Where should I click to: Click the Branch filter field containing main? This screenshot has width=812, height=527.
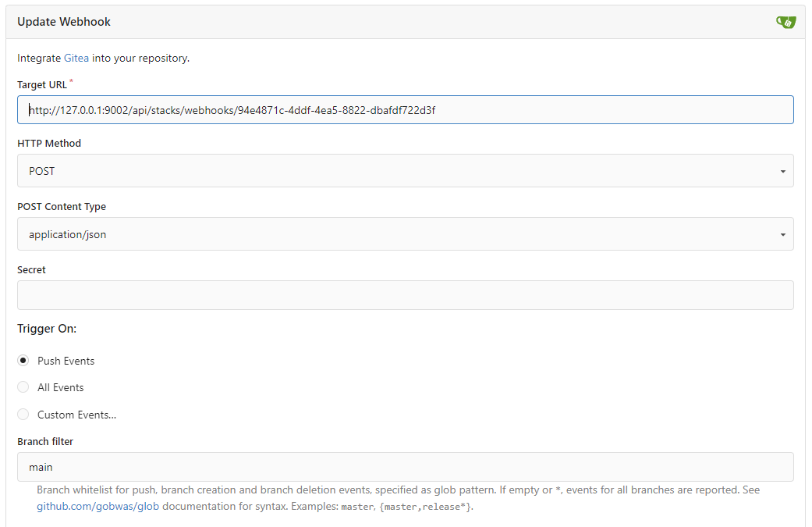pyautogui.click(x=406, y=467)
